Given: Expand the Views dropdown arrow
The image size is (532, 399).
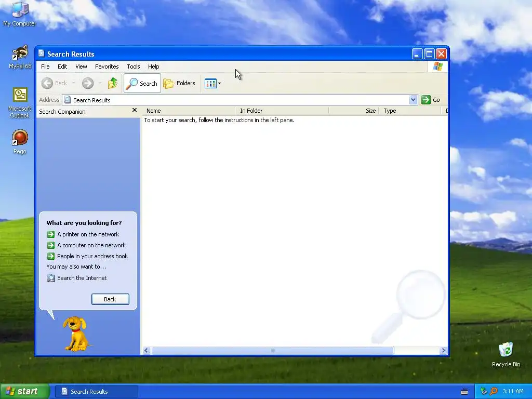Looking at the screenshot, I should coord(220,83).
